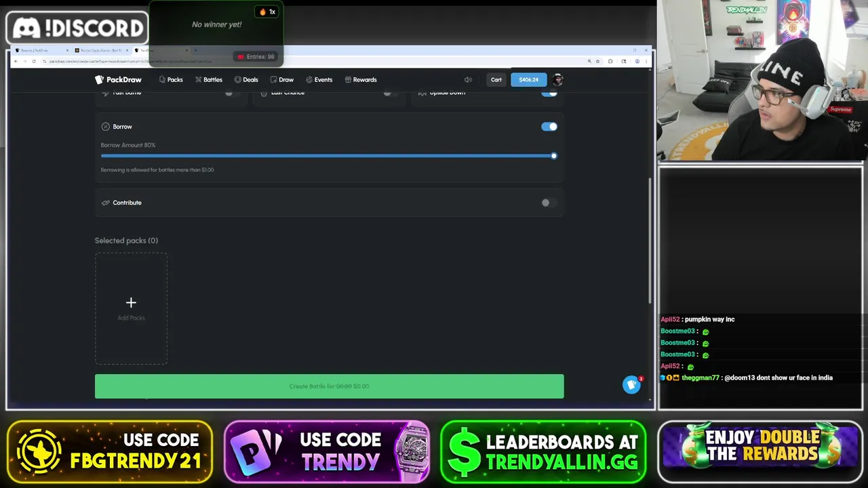Click the Enjoy Double The Rewards banner
868x488 pixels.
pyautogui.click(x=759, y=452)
